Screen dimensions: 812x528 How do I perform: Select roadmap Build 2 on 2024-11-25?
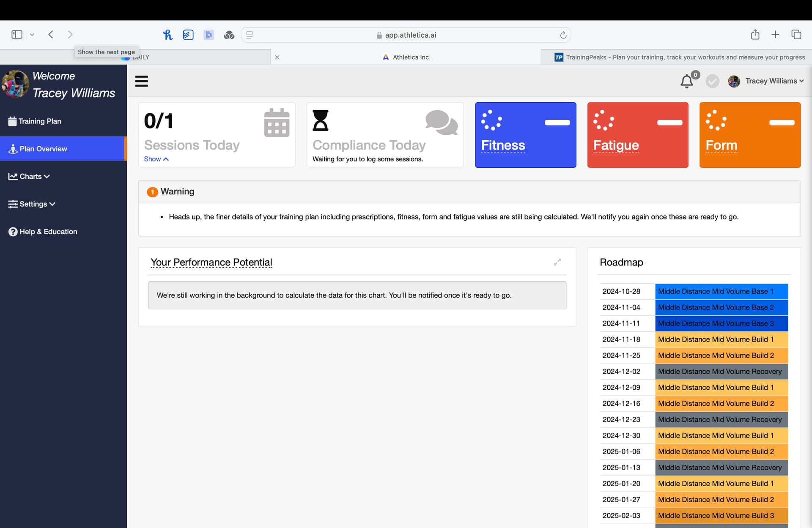coord(694,356)
